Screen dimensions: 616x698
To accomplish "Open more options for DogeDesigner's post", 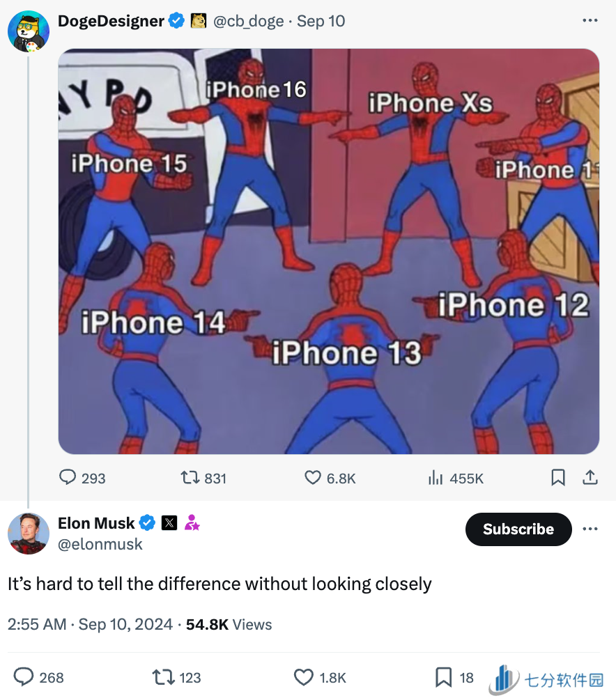I will click(x=590, y=21).
